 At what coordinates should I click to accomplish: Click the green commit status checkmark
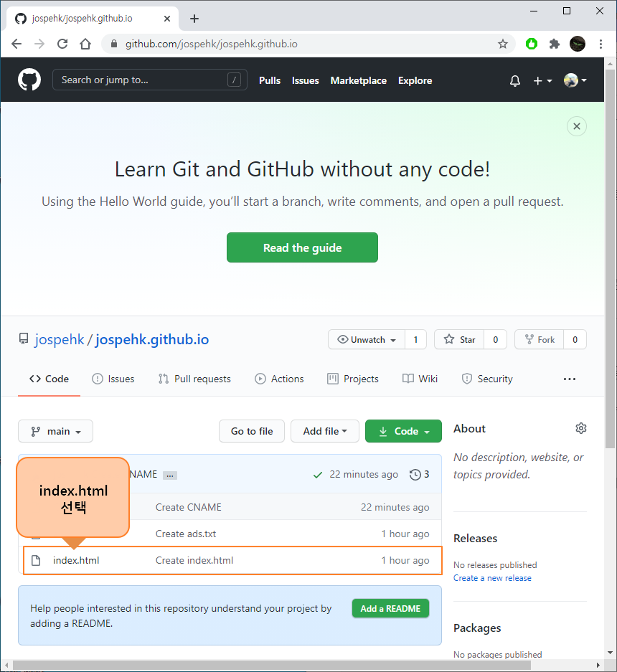(318, 475)
